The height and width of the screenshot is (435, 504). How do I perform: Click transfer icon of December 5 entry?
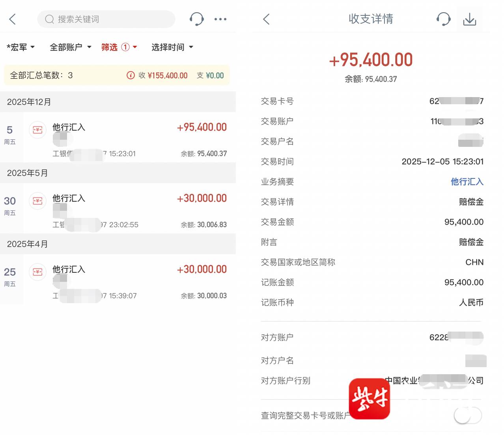[37, 129]
